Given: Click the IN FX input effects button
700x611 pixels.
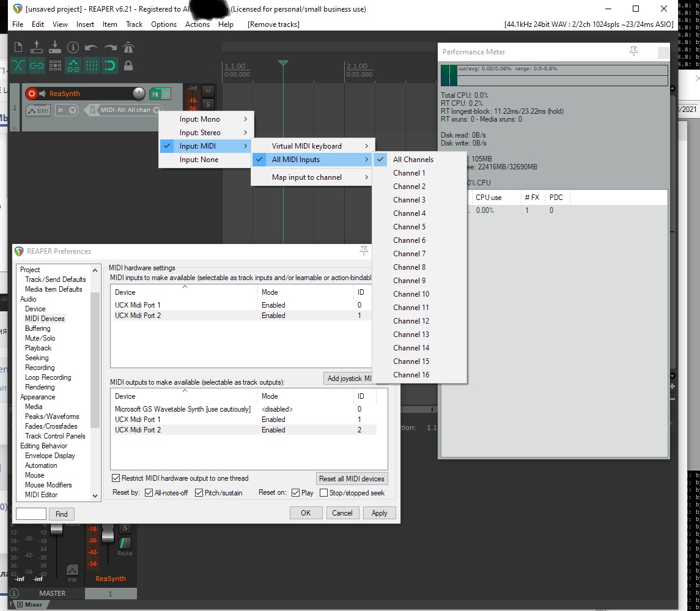Looking at the screenshot, I should click(92, 110).
